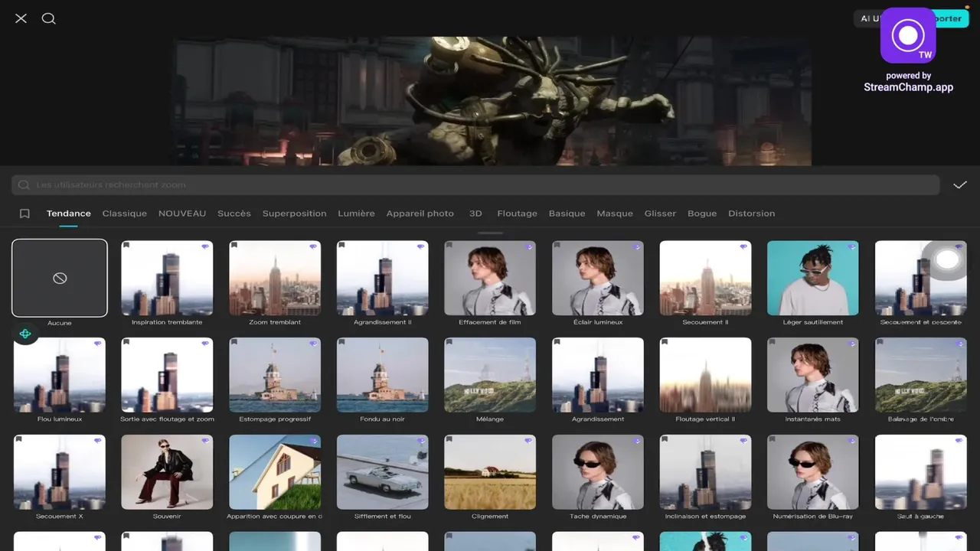Choose the Léger sautillement transition
Viewport: 980px width, 551px height.
(813, 278)
